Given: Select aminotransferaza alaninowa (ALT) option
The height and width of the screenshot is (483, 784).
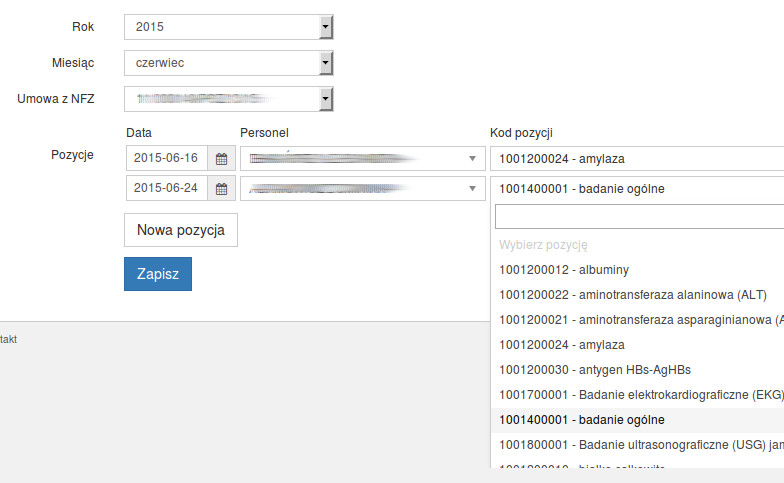Looking at the screenshot, I should (x=632, y=295).
